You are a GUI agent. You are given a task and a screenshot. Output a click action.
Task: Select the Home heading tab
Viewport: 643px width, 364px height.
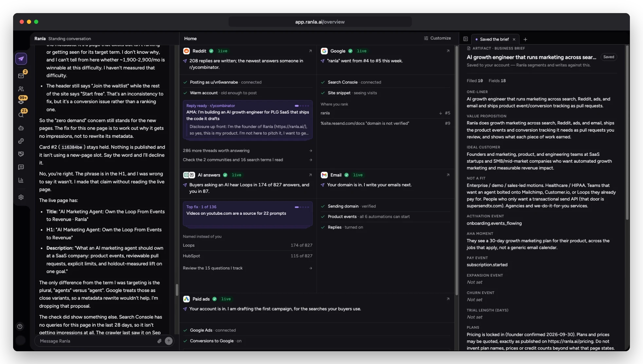pyautogui.click(x=190, y=39)
